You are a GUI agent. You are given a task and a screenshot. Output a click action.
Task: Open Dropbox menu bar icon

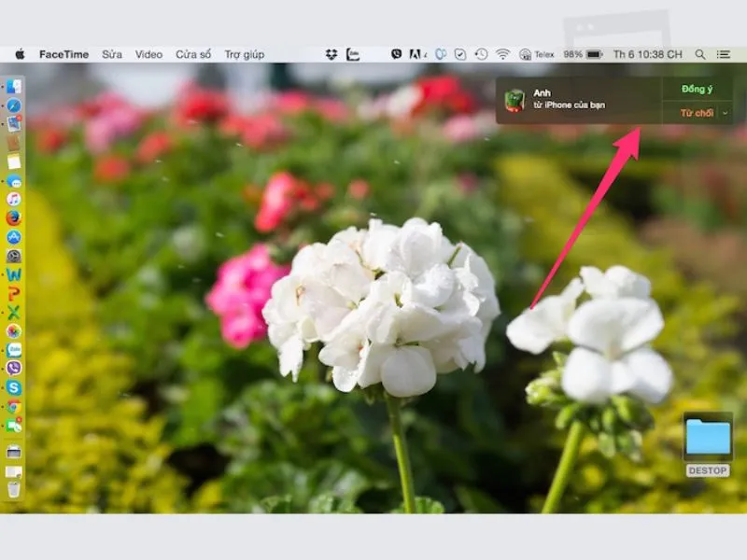(x=331, y=54)
